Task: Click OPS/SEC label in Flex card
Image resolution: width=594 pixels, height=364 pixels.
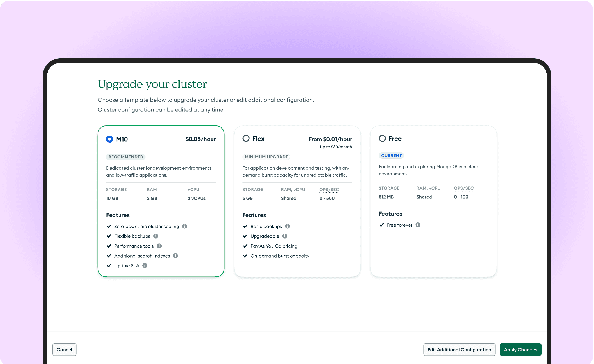Action: tap(329, 190)
